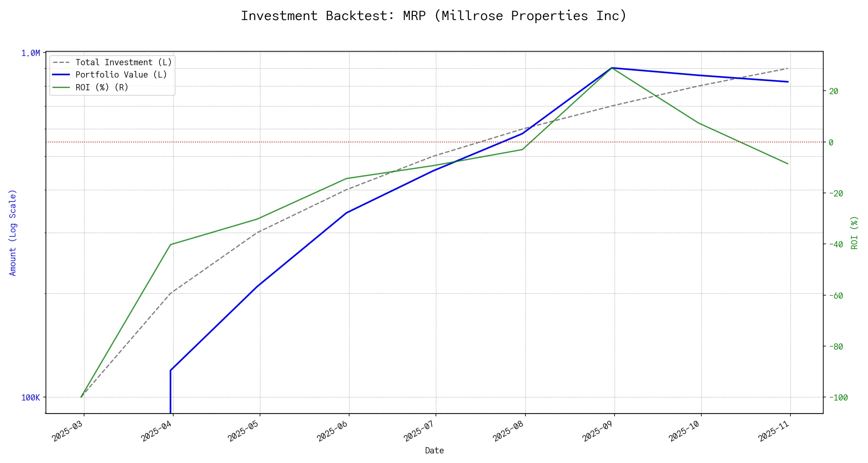
Task: Click the Amount (Log Scale) axis title
Action: pyautogui.click(x=13, y=233)
